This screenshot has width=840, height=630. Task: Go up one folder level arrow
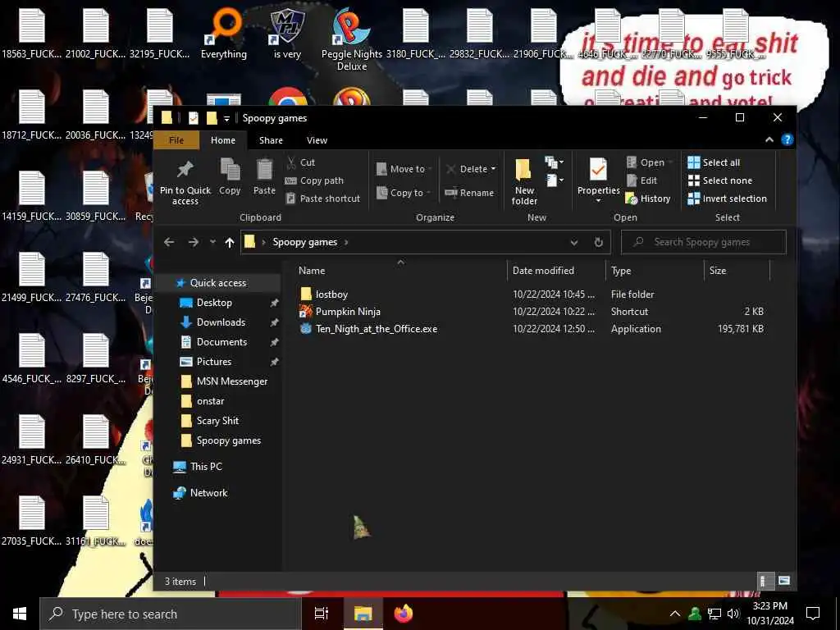[230, 243]
